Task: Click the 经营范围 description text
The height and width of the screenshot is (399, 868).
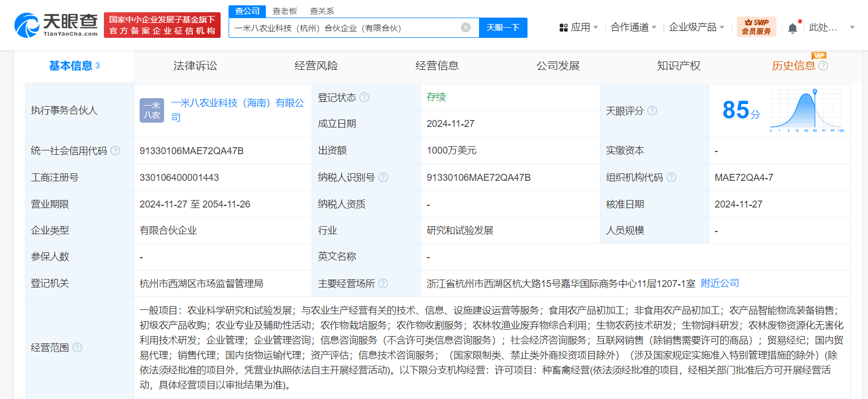Action: [492, 347]
